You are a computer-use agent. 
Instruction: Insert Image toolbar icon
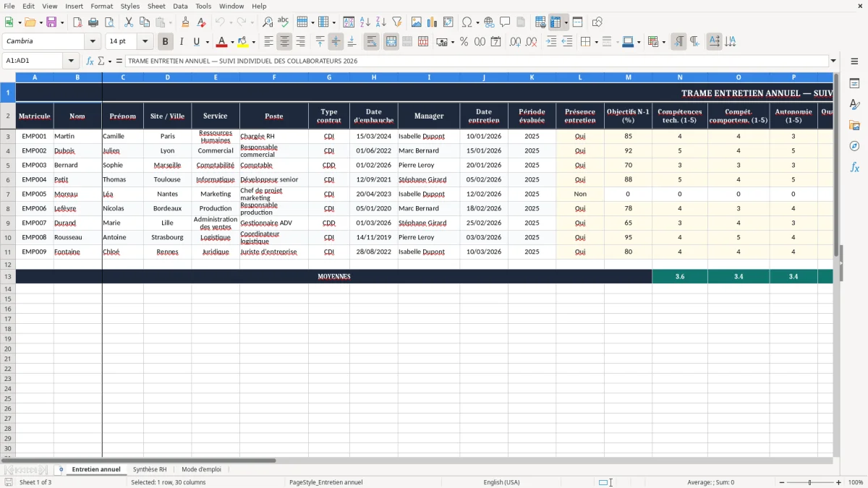417,22
